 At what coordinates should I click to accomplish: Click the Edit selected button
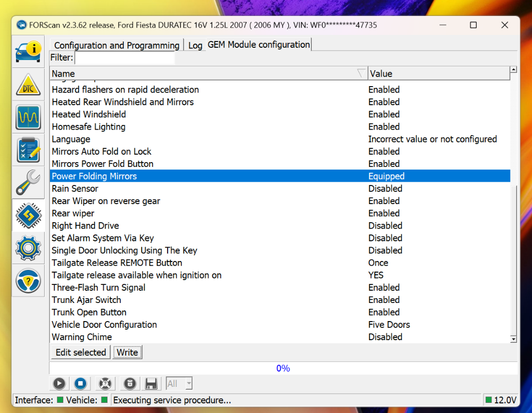point(81,352)
